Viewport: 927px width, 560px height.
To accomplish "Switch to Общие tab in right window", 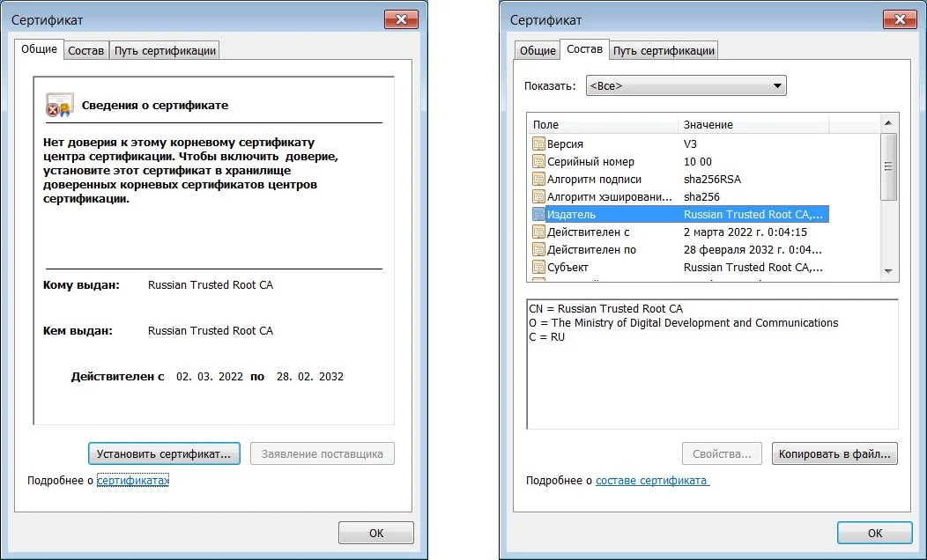I will coord(538,51).
